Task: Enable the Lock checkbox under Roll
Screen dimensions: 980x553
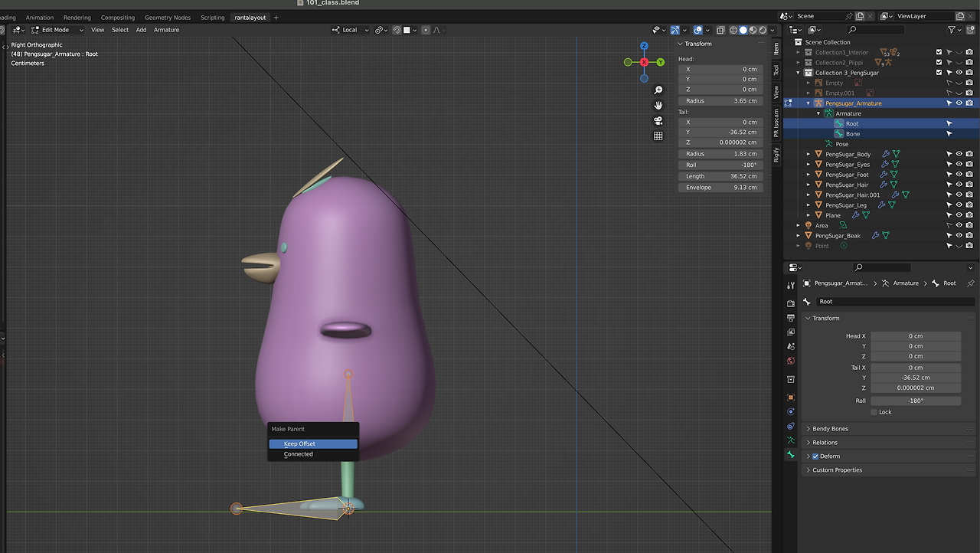Action: (x=874, y=412)
